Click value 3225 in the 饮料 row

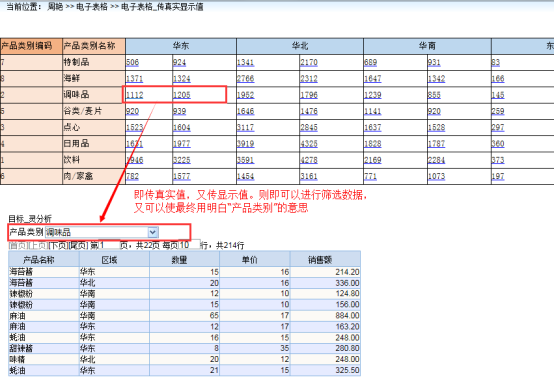(x=182, y=160)
